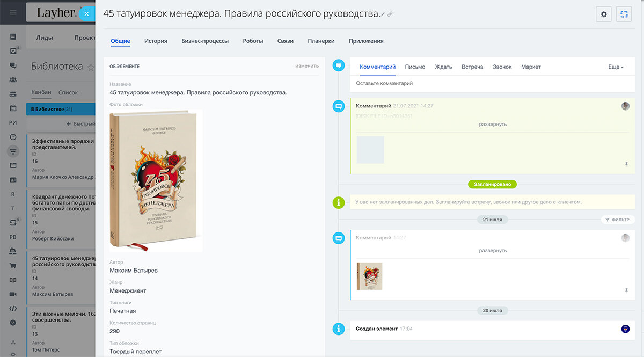This screenshot has height=357, width=644.
Task: Open the Приложения tab
Action: pos(366,41)
